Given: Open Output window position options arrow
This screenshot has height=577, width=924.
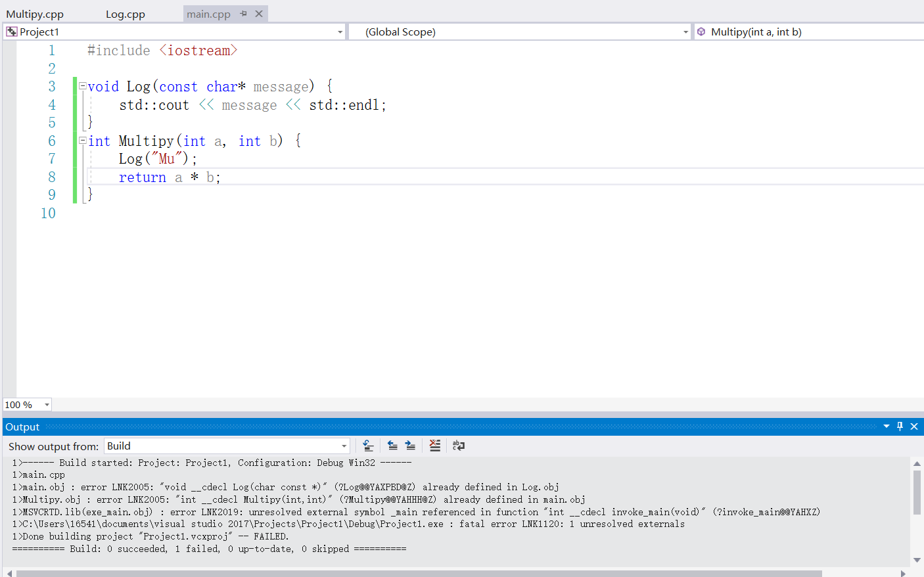Looking at the screenshot, I should tap(886, 427).
